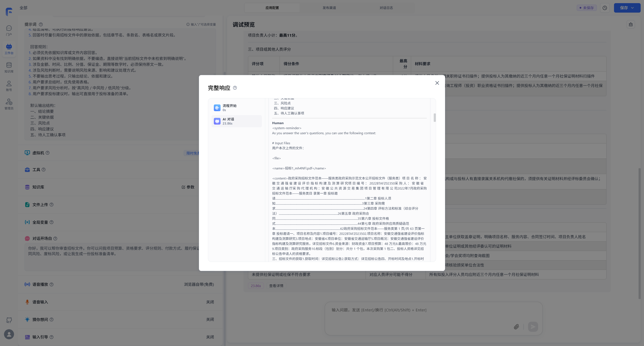Open the 账号 sidebar icon
Screen dimensions: 644x346
click(x=9, y=86)
